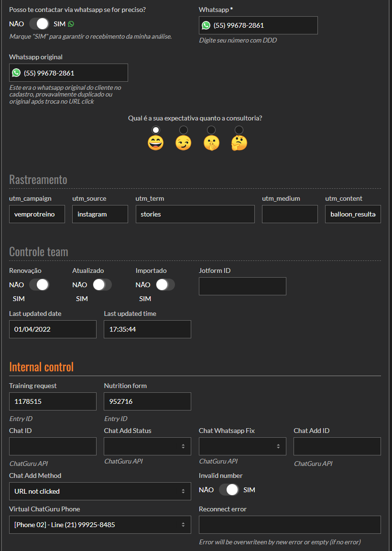Click the SIM label beside Invalid number
Screen dimensions: 392x551
pyautogui.click(x=249, y=489)
